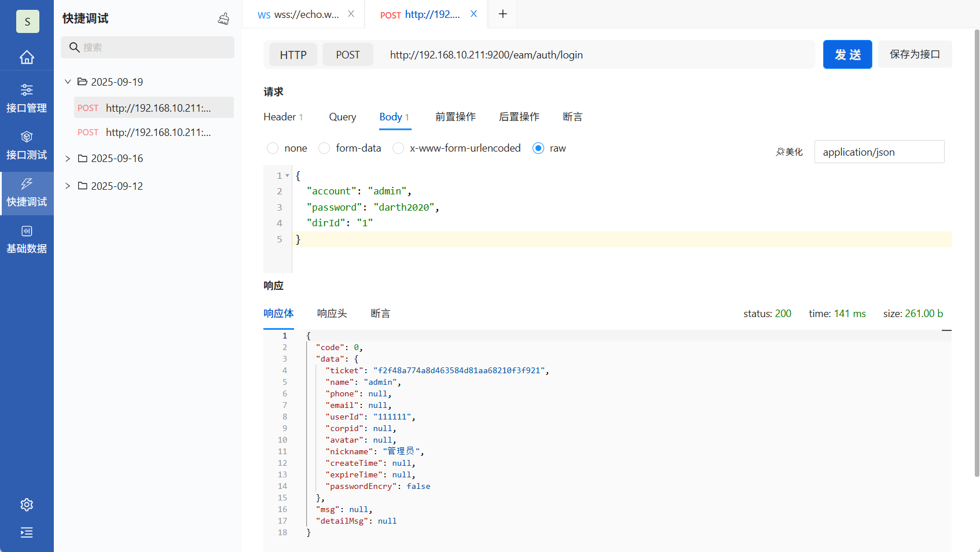Expand the 2025-09-16 folder
Viewport: 980px width, 552px height.
point(68,159)
